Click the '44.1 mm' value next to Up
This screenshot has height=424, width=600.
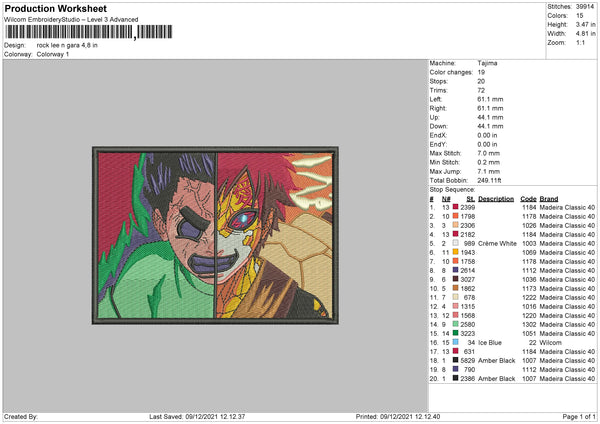click(490, 117)
